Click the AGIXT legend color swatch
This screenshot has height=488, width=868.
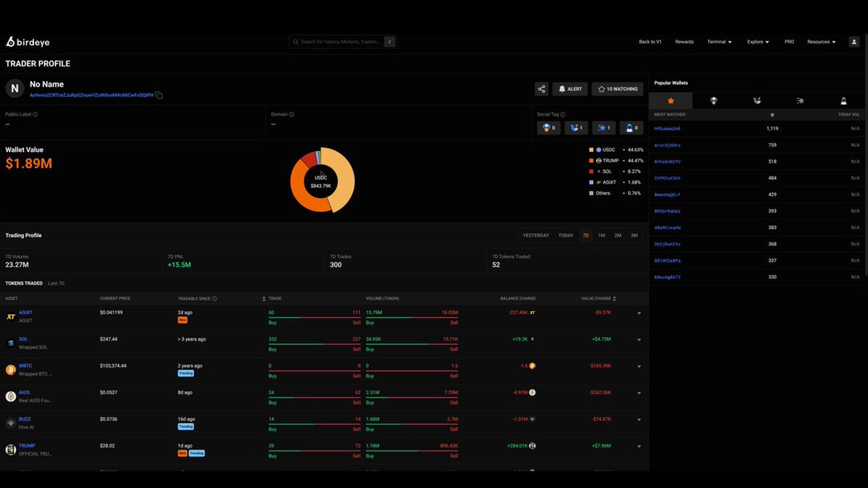[591, 182]
